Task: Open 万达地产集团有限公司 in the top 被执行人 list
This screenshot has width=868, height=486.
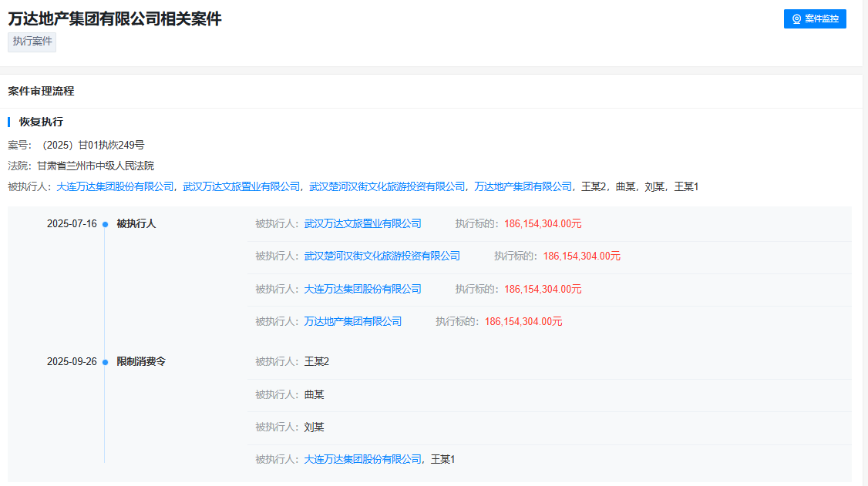Action: (x=523, y=186)
